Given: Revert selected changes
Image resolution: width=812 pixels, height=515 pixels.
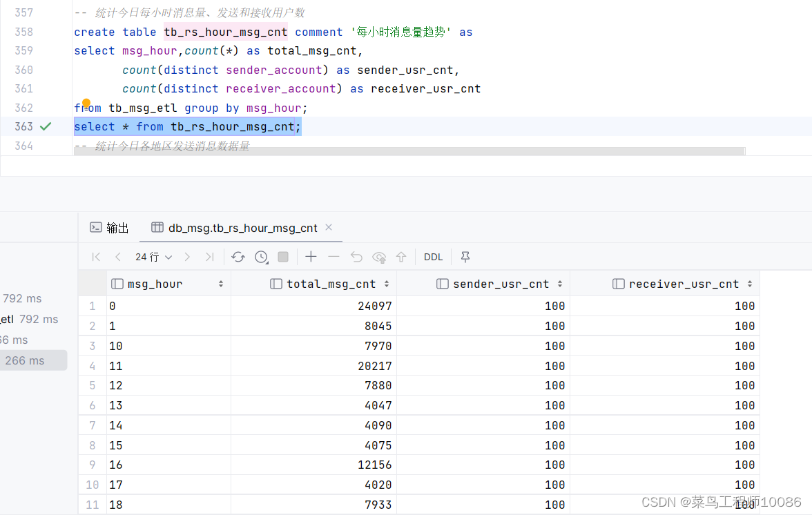Looking at the screenshot, I should point(356,257).
